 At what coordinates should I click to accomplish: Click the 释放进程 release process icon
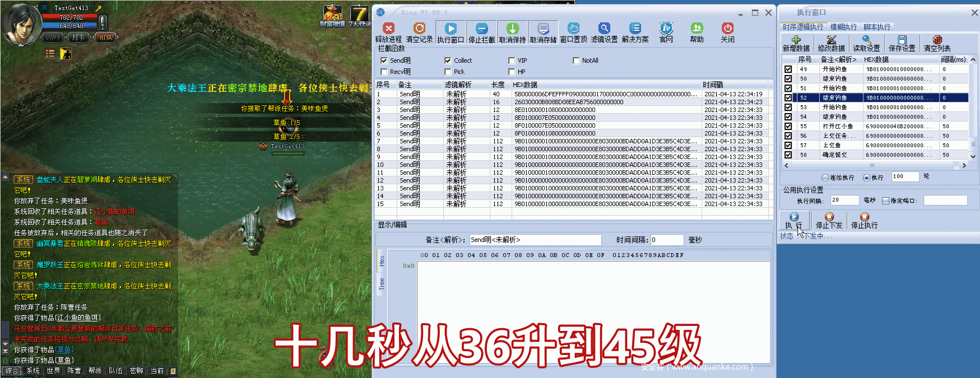click(388, 29)
